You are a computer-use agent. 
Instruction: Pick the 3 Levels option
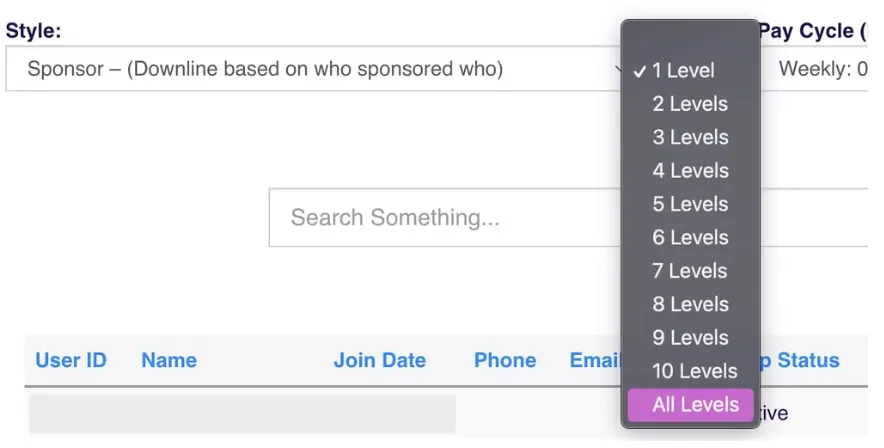pyautogui.click(x=690, y=137)
